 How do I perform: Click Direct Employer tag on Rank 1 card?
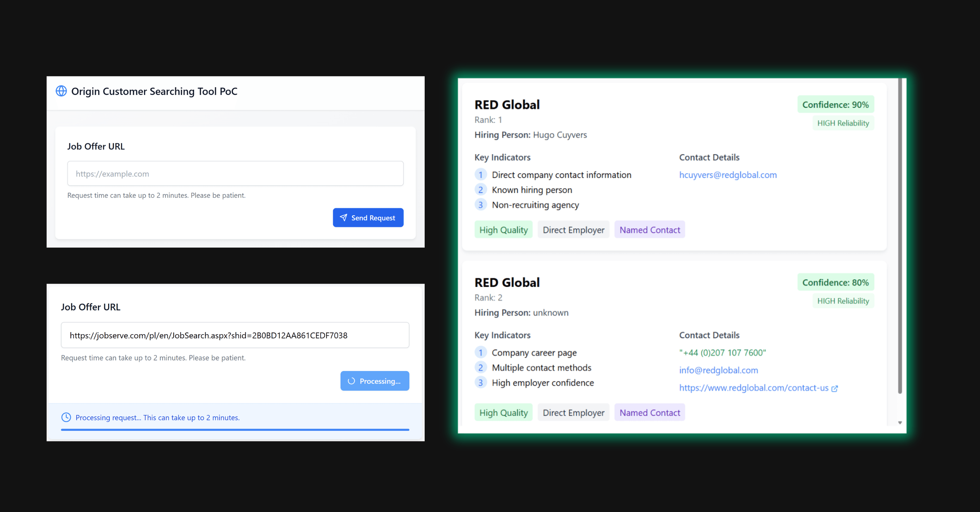[x=573, y=230]
